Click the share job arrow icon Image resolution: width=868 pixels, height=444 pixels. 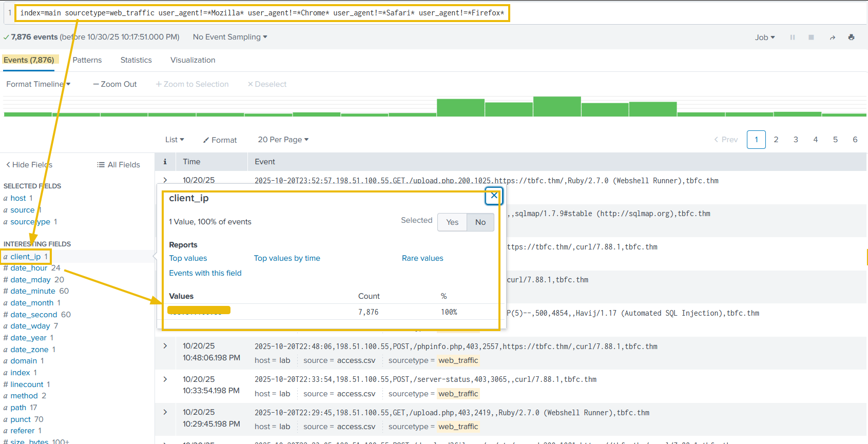[x=832, y=37]
